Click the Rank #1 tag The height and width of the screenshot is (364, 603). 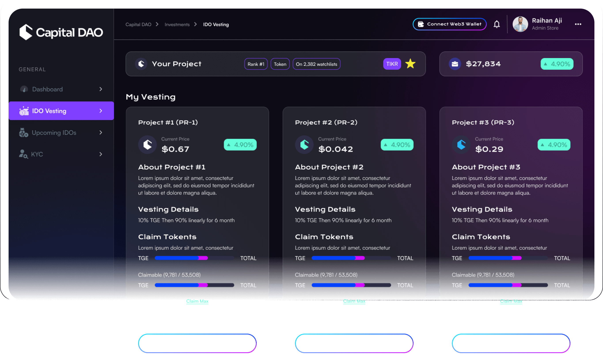[256, 64]
